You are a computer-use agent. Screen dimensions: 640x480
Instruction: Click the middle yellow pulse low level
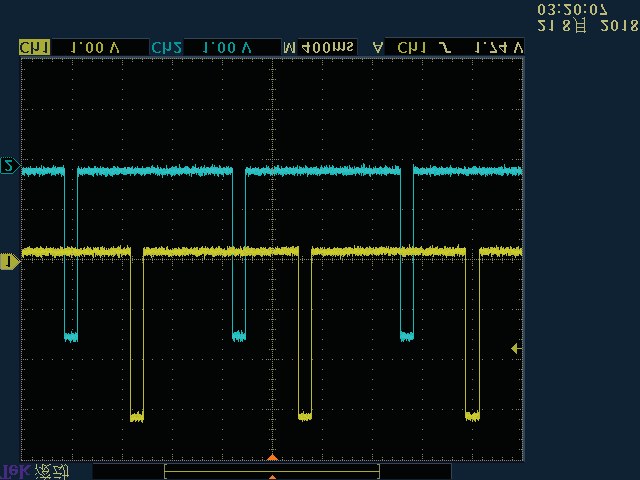tap(305, 415)
